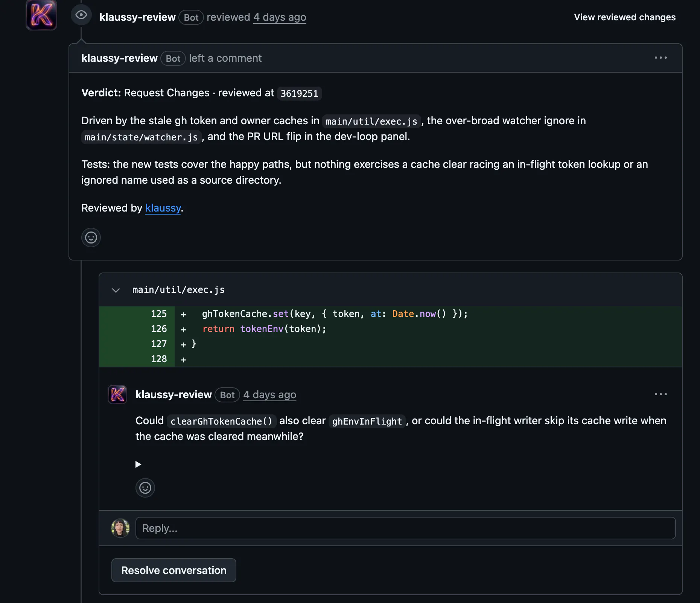Collapse the main/util/exec.js file chevron
Image resolution: width=700 pixels, height=603 pixels.
pos(116,290)
